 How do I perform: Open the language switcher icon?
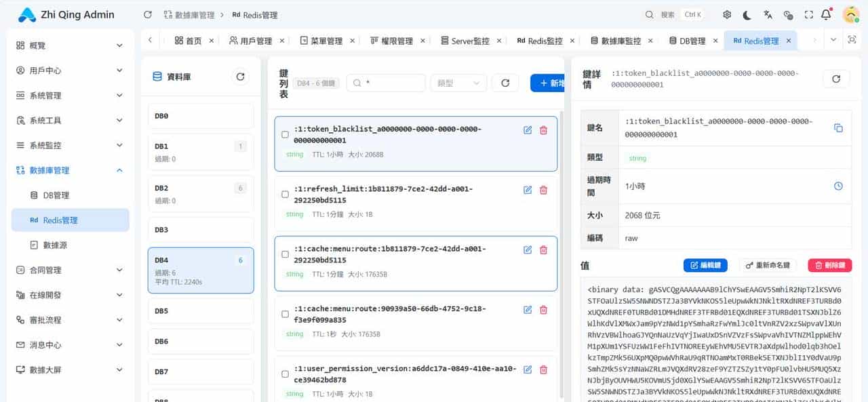768,14
